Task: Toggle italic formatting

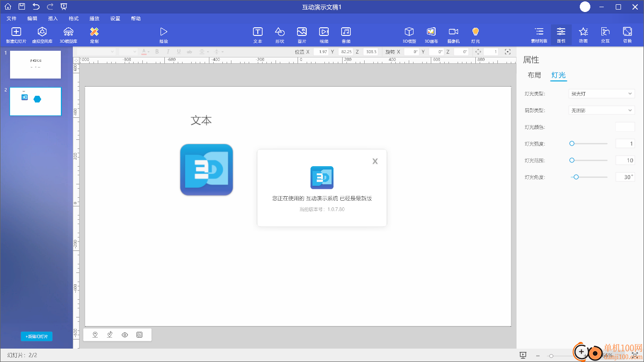Action: point(168,52)
